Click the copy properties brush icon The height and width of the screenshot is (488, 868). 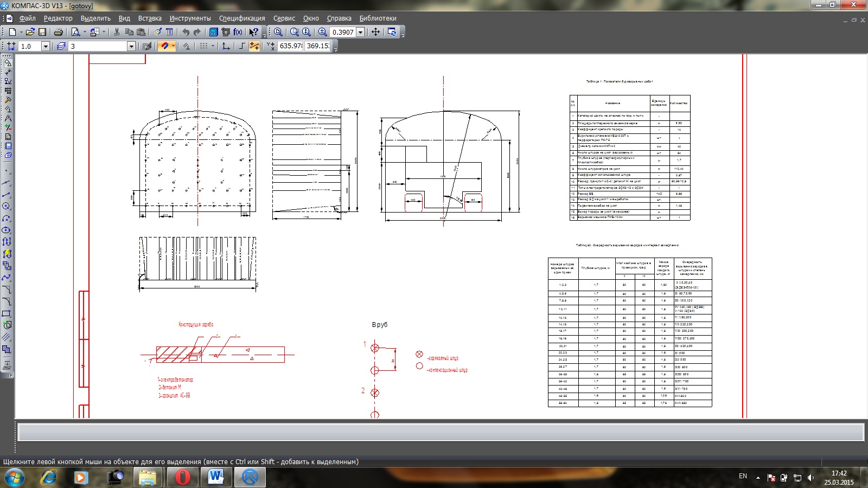[157, 32]
